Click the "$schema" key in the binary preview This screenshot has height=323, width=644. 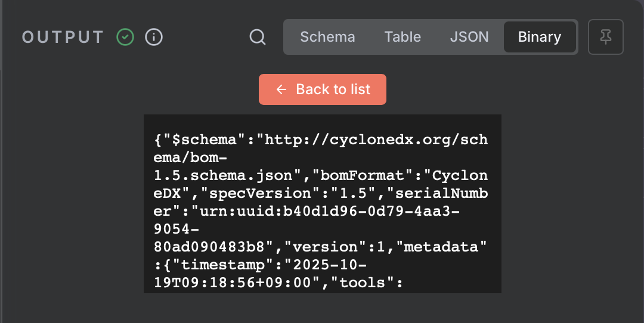(x=206, y=140)
